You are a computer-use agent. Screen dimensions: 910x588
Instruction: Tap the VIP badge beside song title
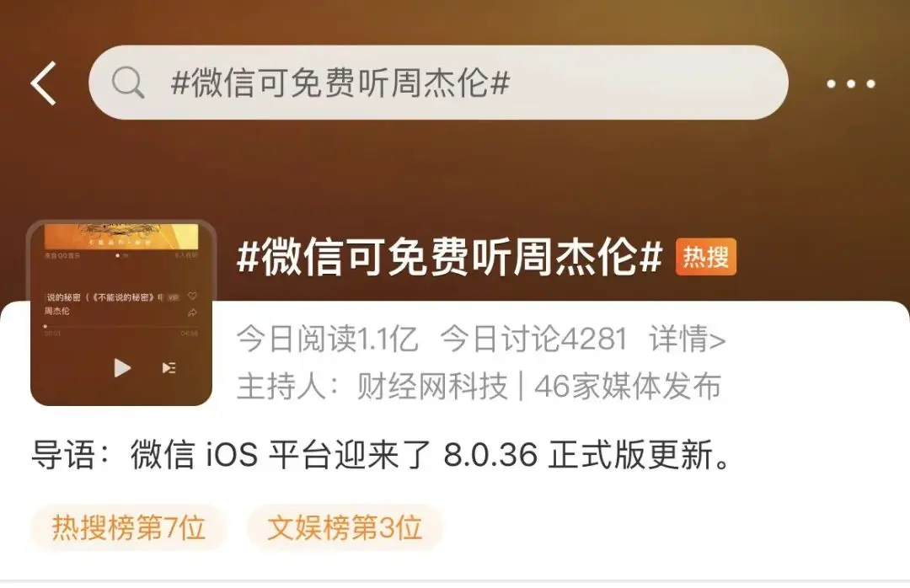click(173, 297)
